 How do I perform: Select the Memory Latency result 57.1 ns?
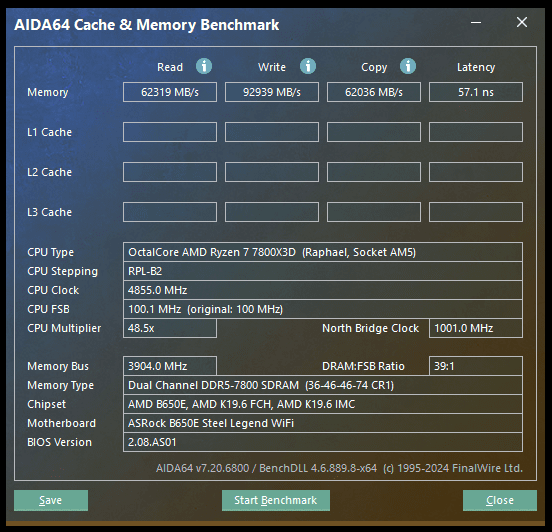pyautogui.click(x=476, y=92)
